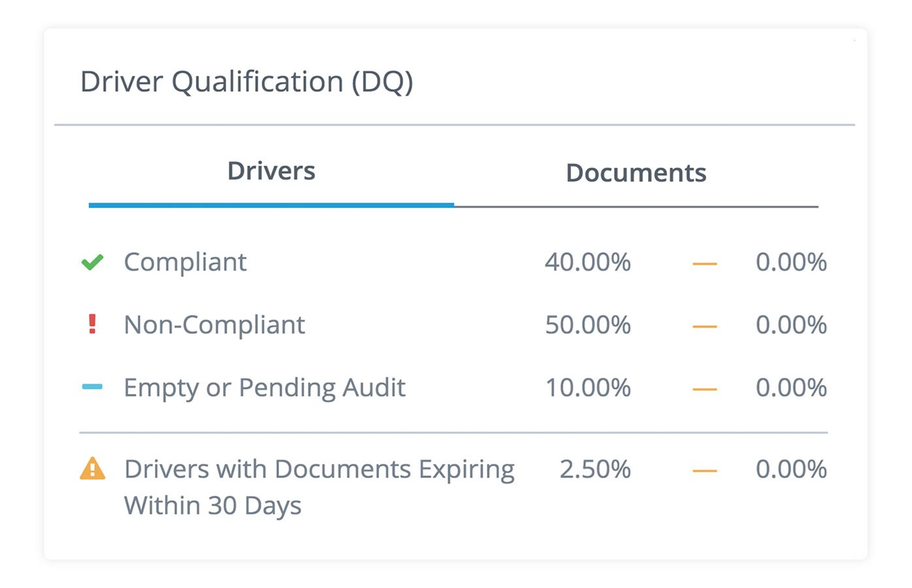Click the green Compliant checkmark icon
912x588 pixels.
coord(92,263)
